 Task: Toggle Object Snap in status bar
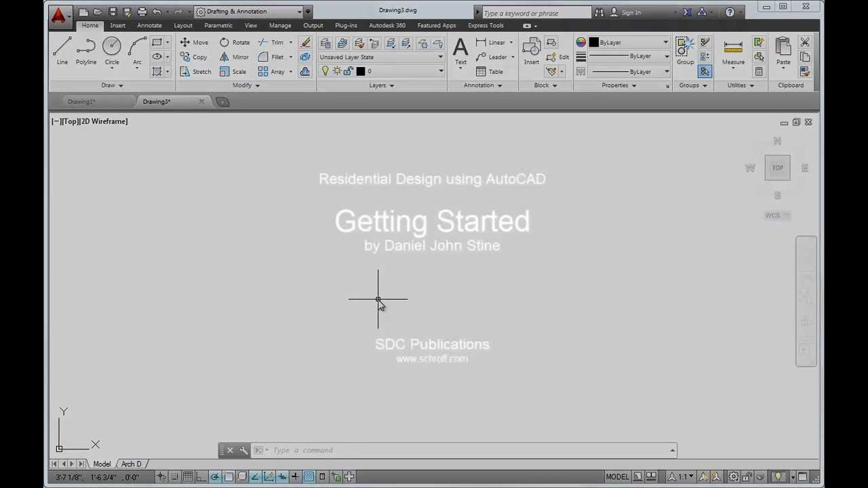point(229,476)
